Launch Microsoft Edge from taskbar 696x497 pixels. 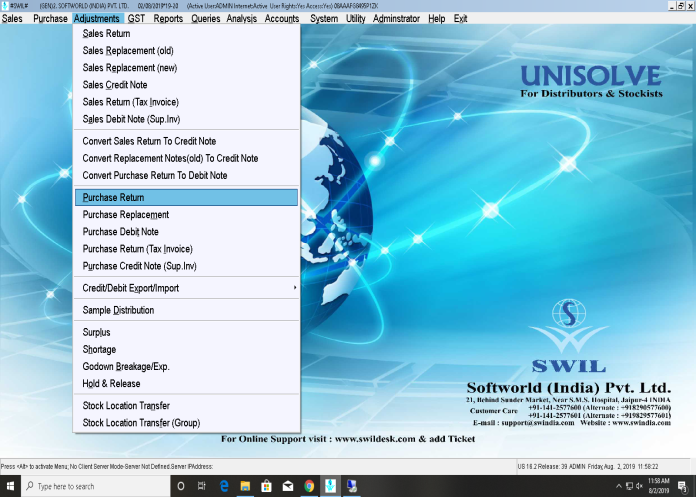[224, 486]
